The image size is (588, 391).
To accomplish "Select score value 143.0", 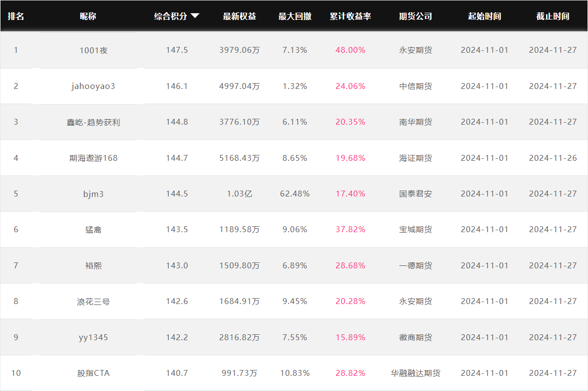I will [x=177, y=265].
